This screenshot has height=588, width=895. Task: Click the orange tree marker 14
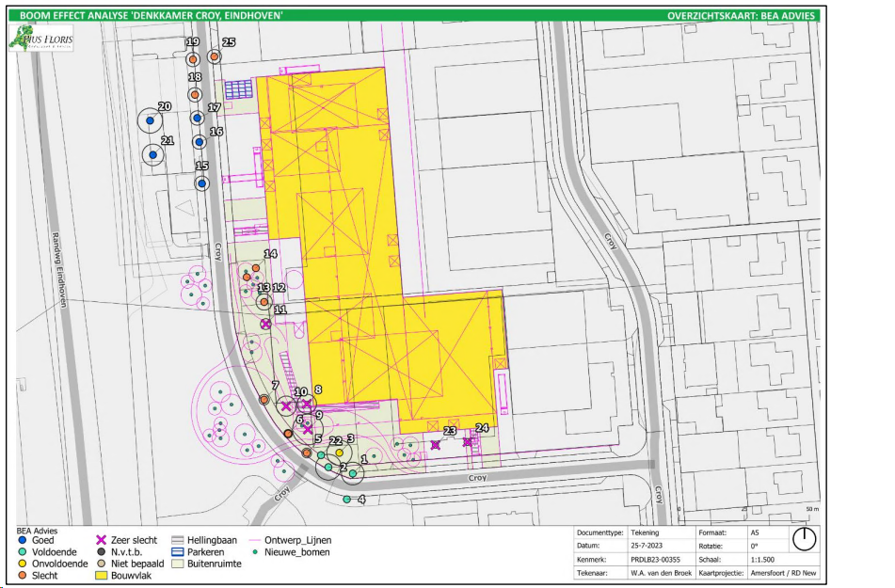(256, 268)
